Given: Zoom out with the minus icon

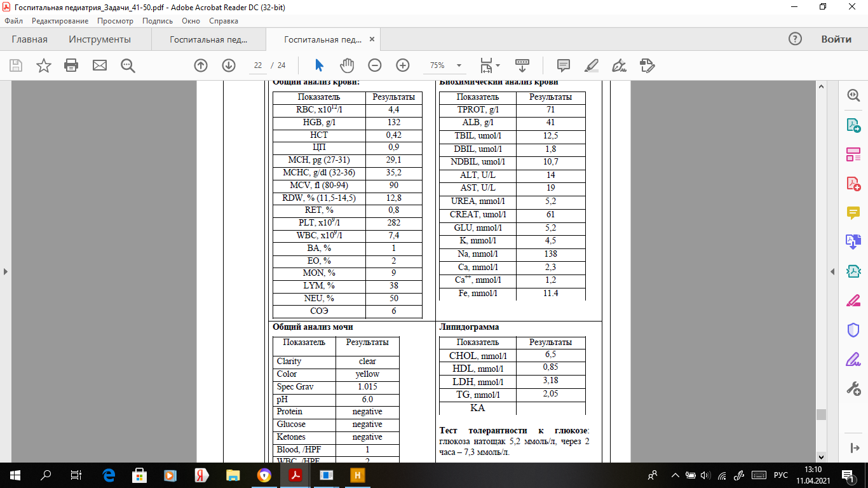Looking at the screenshot, I should tap(375, 65).
